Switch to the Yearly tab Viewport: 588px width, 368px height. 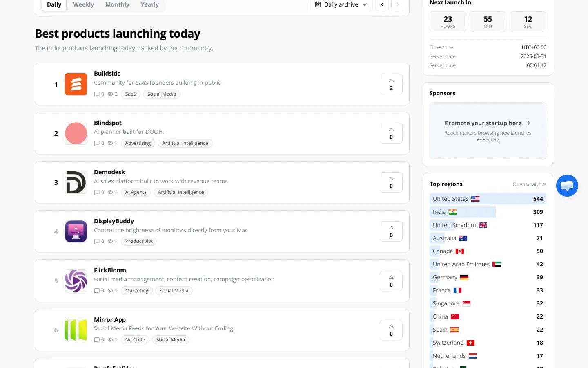click(149, 4)
